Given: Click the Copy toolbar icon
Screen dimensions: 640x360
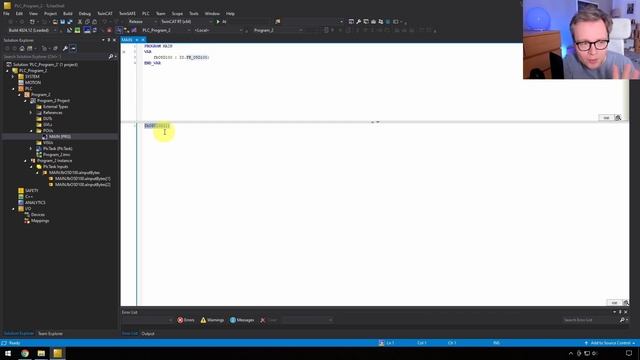Looking at the screenshot, I should coord(87,22).
